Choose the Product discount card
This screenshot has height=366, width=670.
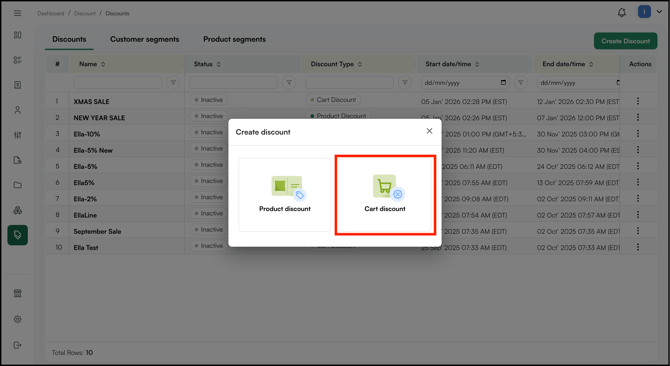(x=285, y=195)
